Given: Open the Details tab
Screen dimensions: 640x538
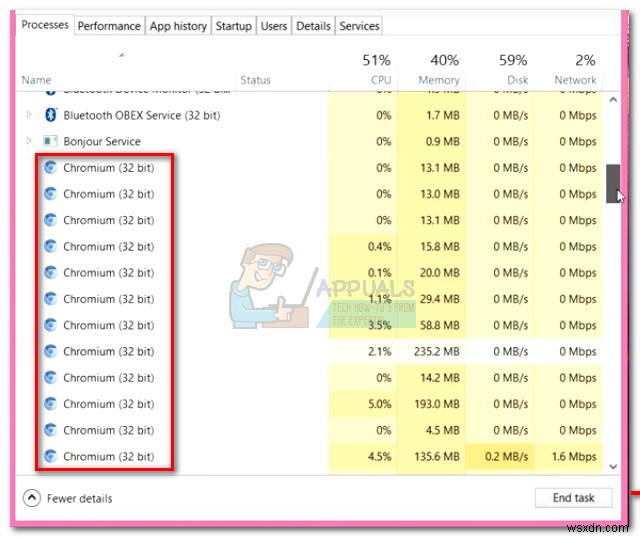Looking at the screenshot, I should pos(313,26).
